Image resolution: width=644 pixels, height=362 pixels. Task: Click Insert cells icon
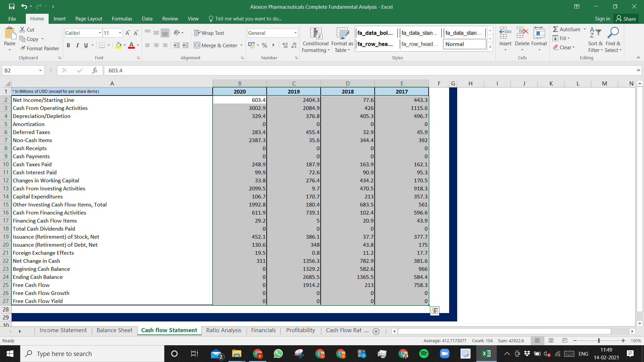(505, 34)
